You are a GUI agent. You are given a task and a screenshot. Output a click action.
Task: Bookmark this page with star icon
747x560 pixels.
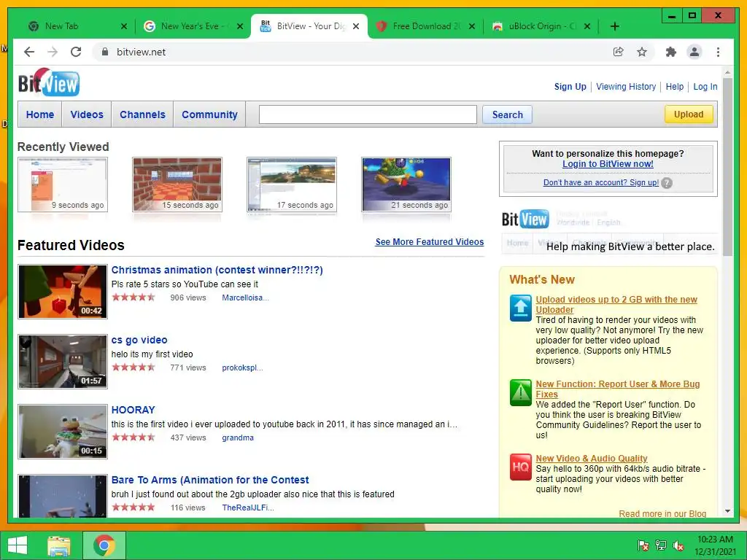(642, 52)
